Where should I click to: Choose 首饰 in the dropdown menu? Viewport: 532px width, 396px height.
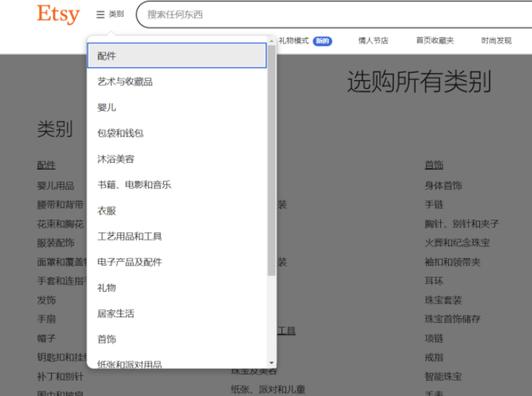pyautogui.click(x=177, y=340)
